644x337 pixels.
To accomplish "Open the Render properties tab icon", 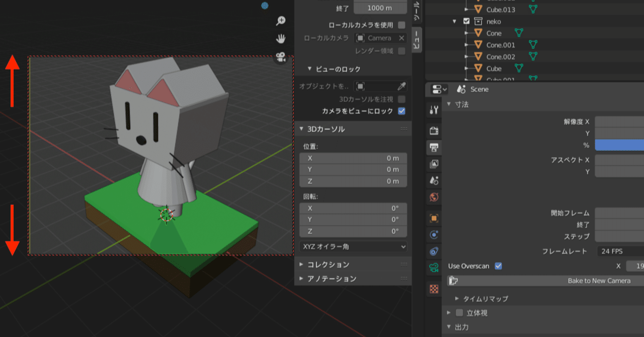I will (434, 131).
